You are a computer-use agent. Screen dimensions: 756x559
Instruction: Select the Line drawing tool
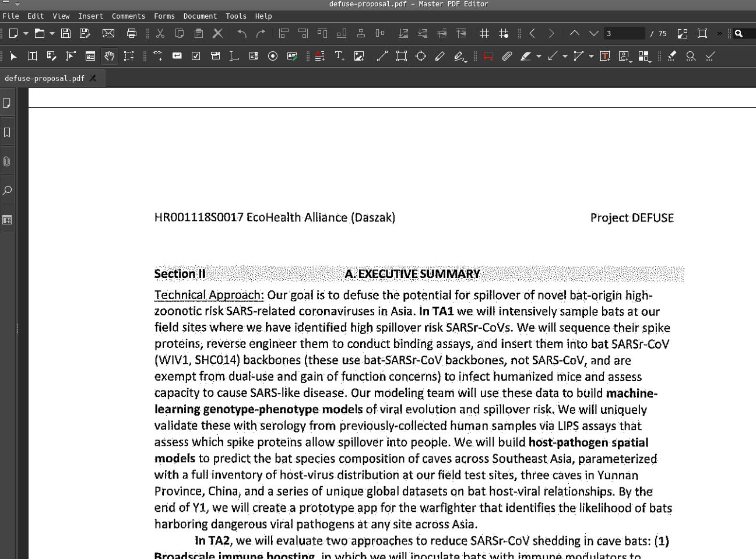(382, 56)
